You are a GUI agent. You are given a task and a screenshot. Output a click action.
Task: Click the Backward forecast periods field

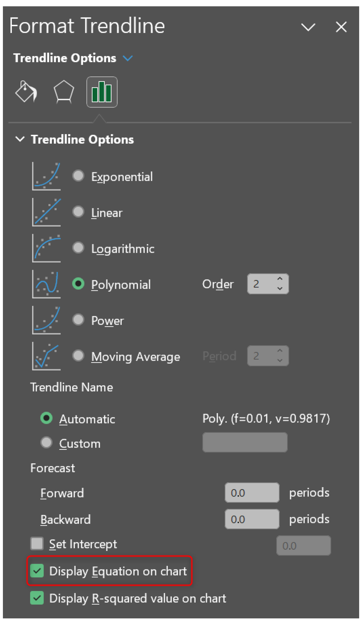pyautogui.click(x=252, y=519)
